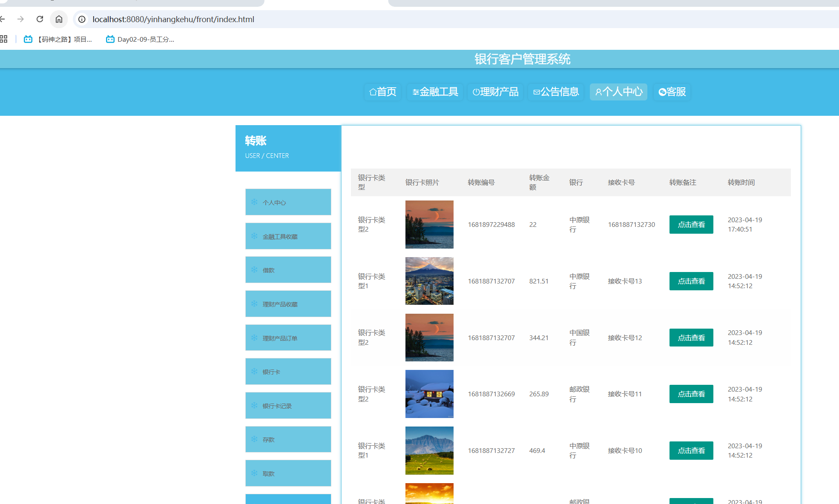Click the 2023-04-19 17:40:51 timestamp
839x504 pixels.
click(x=745, y=224)
